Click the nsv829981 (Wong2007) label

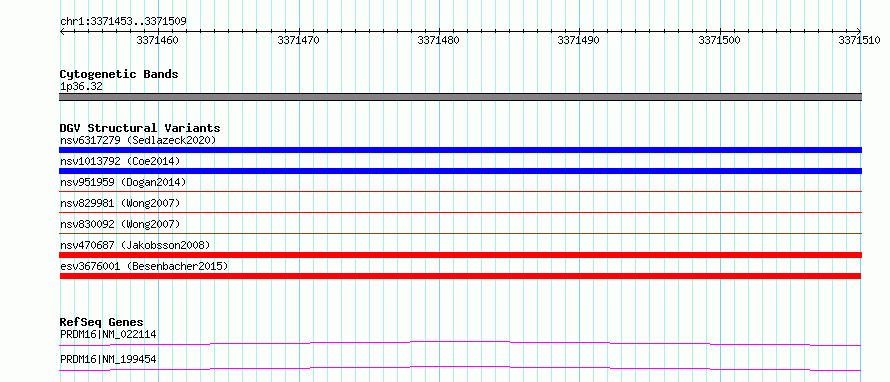pyautogui.click(x=120, y=203)
